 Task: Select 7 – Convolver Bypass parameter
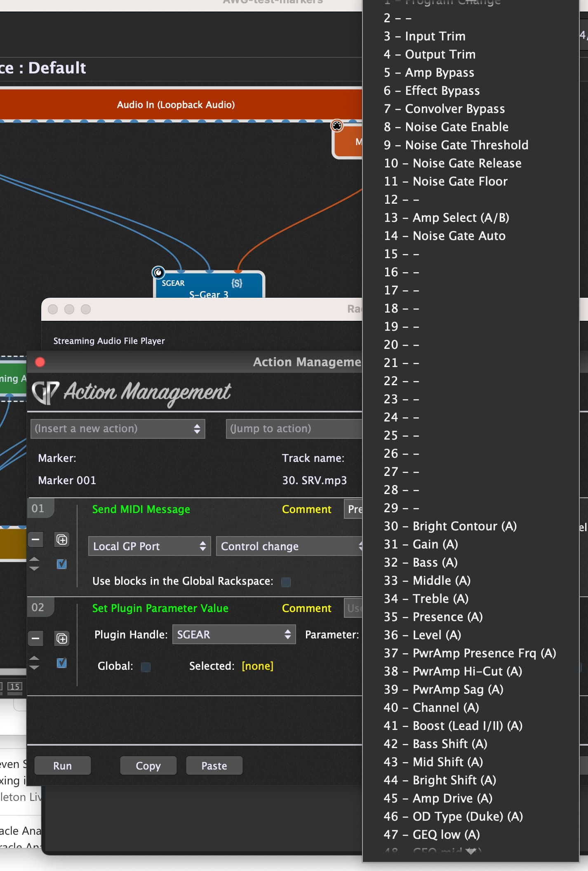[471, 108]
